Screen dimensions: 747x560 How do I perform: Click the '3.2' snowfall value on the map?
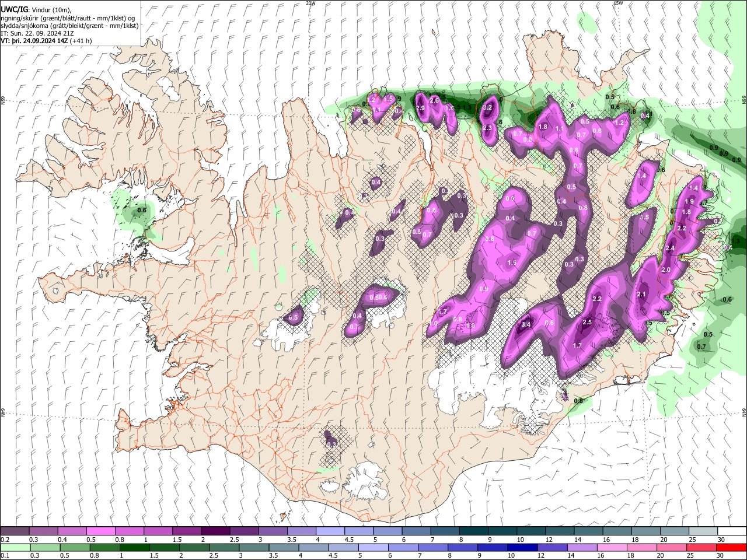[488, 108]
